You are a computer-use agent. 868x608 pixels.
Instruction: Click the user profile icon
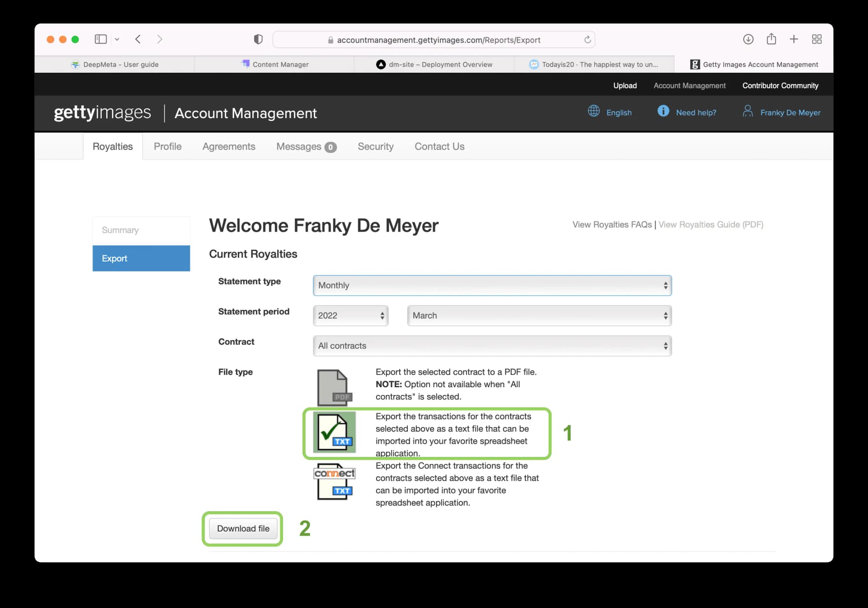pos(748,111)
